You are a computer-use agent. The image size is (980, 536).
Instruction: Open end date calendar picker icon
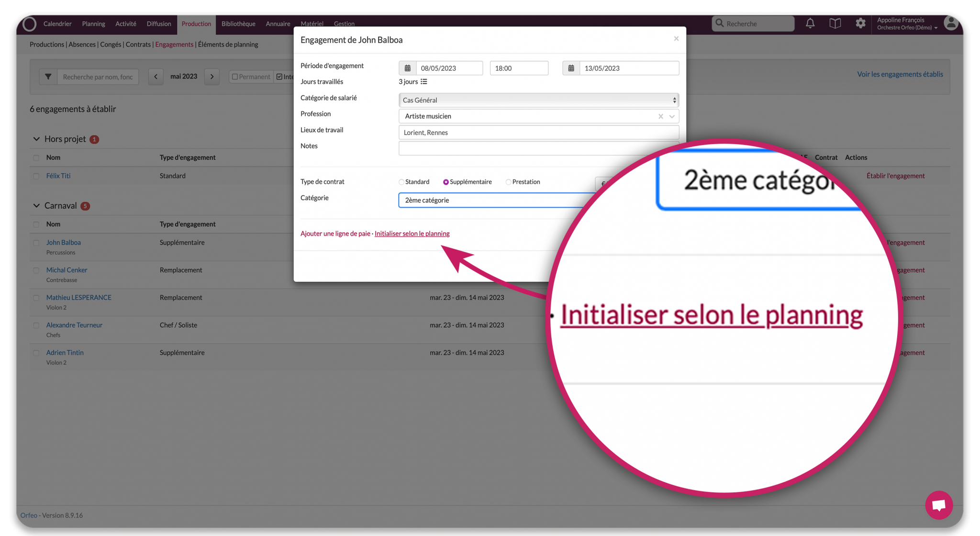(571, 68)
